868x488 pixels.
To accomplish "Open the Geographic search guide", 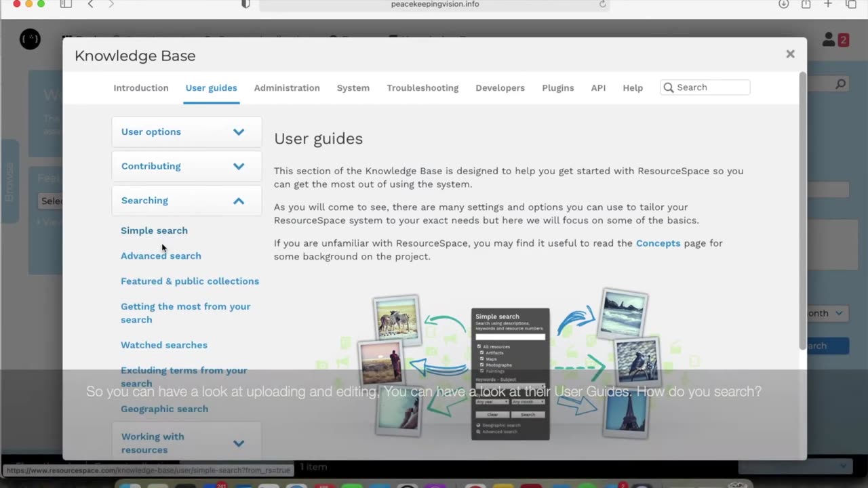I will (164, 409).
